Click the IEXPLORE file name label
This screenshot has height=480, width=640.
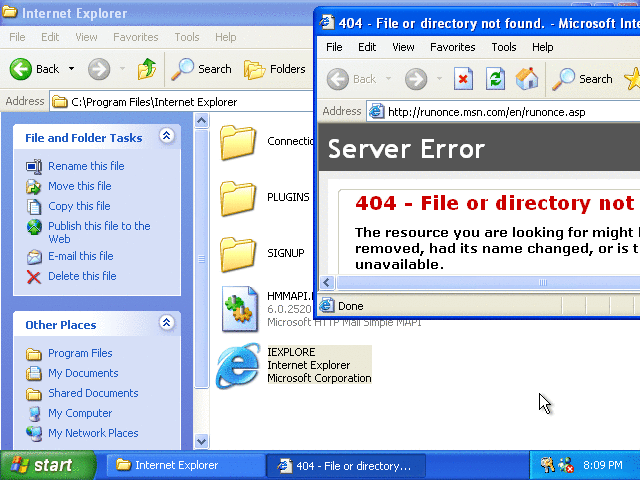[291, 352]
